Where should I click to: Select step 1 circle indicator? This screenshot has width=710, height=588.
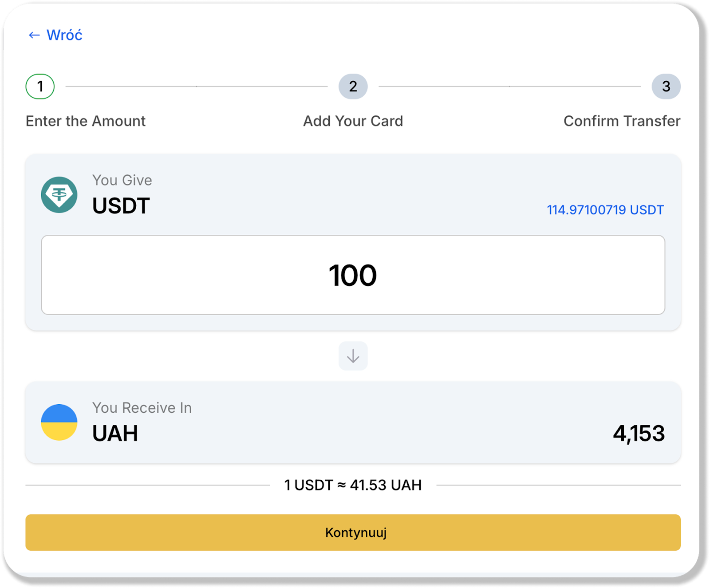[x=40, y=86]
